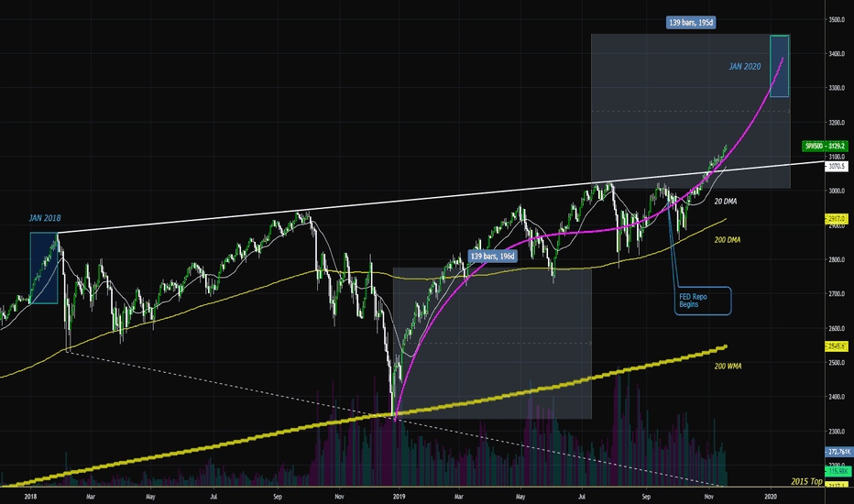Click the 3300.0 price axis tick
Image resolution: width=854 pixels, height=504 pixels.
(x=837, y=88)
